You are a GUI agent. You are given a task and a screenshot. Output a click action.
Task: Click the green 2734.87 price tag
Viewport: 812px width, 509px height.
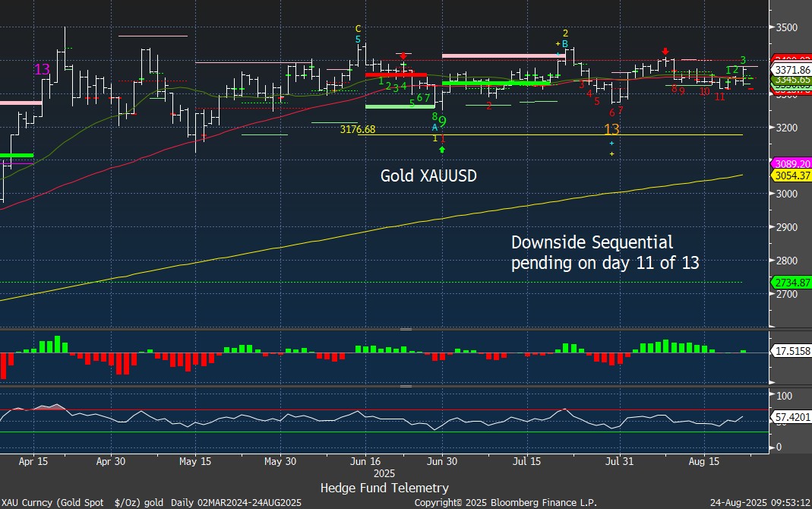(791, 283)
